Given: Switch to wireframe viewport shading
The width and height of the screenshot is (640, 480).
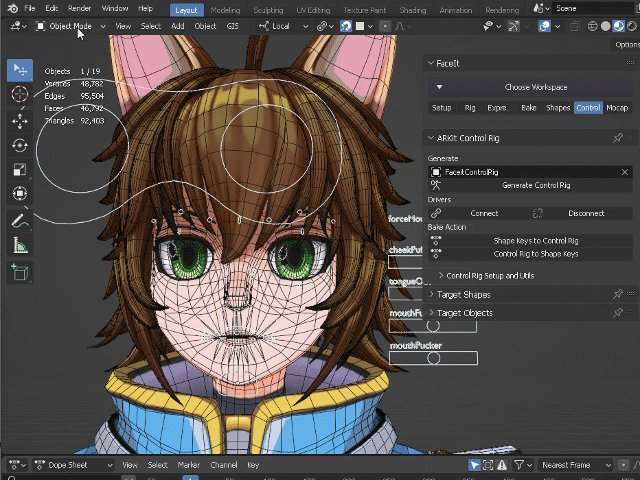Looking at the screenshot, I should pyautogui.click(x=592, y=26).
